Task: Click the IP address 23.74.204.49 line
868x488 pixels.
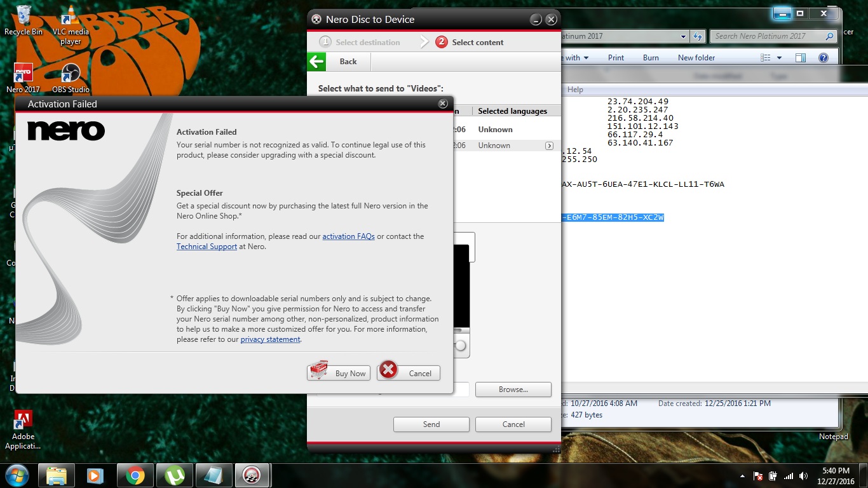Action: pyautogui.click(x=637, y=102)
